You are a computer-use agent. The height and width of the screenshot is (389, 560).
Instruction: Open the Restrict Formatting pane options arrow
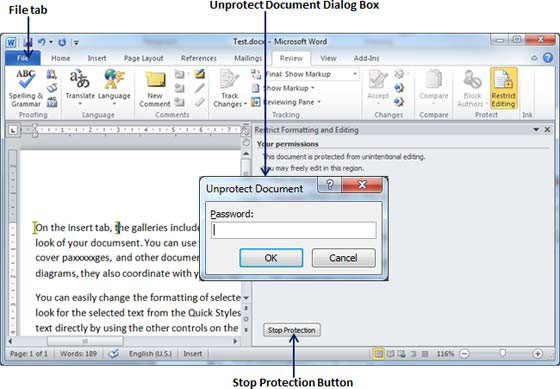point(536,130)
